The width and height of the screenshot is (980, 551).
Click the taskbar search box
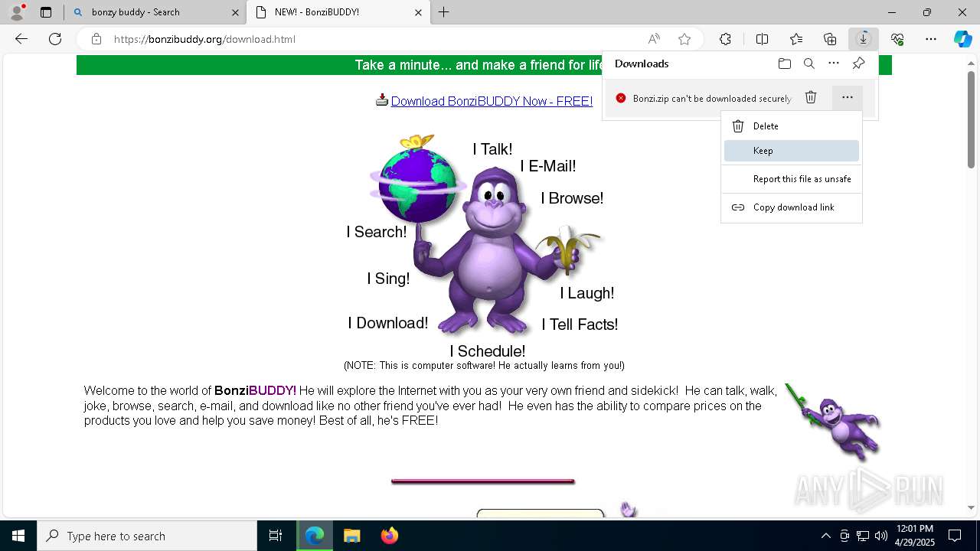pos(147,536)
